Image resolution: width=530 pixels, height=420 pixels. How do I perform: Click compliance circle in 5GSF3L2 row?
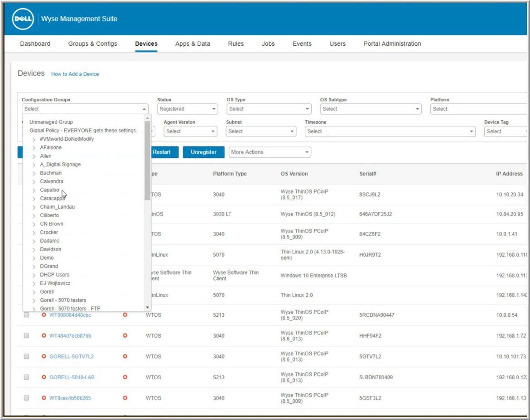tap(125, 398)
